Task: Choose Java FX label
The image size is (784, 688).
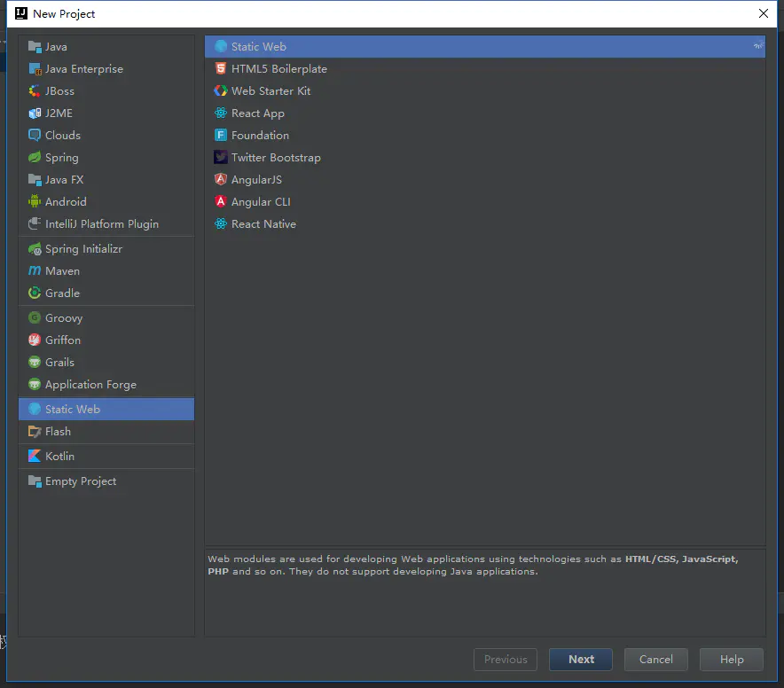Action: point(64,180)
